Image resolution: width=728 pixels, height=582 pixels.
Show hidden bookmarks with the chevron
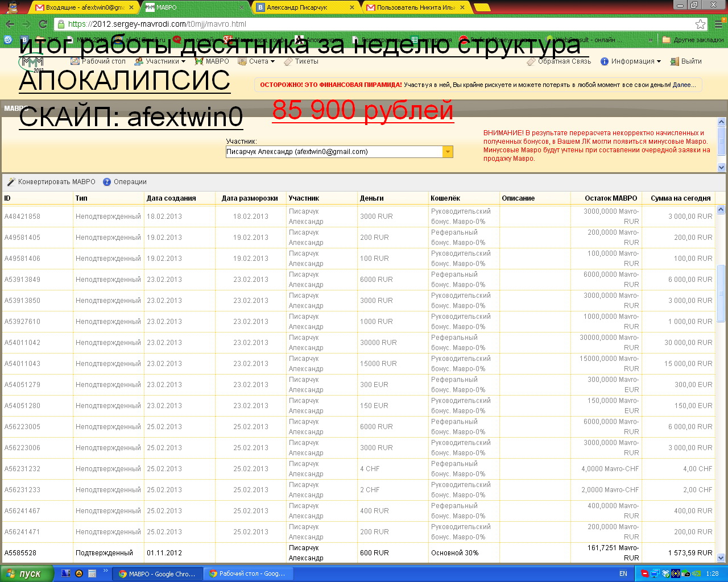[x=651, y=40]
